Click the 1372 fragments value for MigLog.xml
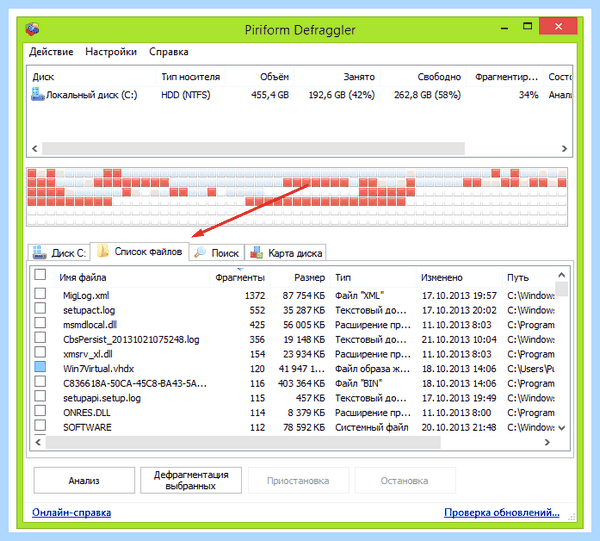Screen dimensions: 600x541 coord(255,296)
